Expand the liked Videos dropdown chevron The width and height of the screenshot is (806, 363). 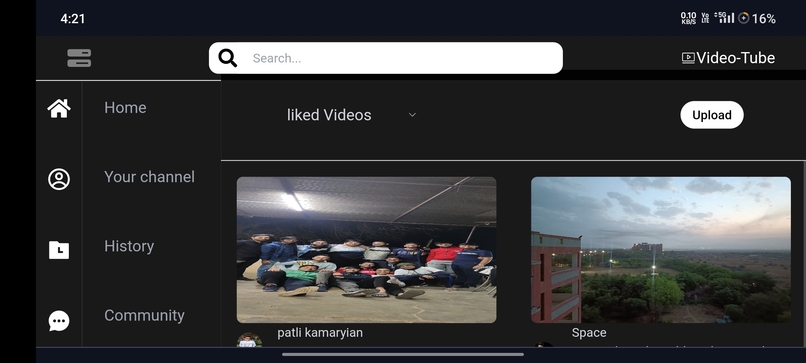(x=412, y=115)
